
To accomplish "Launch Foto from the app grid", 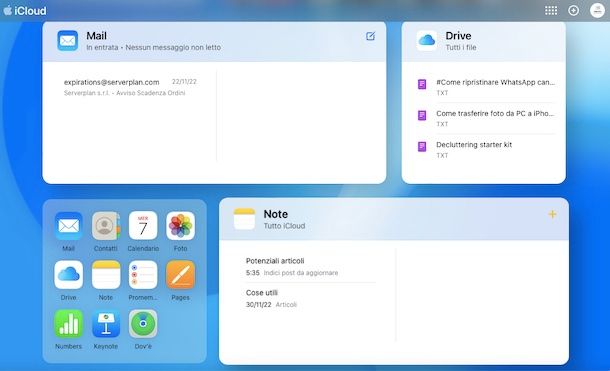I will click(x=181, y=226).
